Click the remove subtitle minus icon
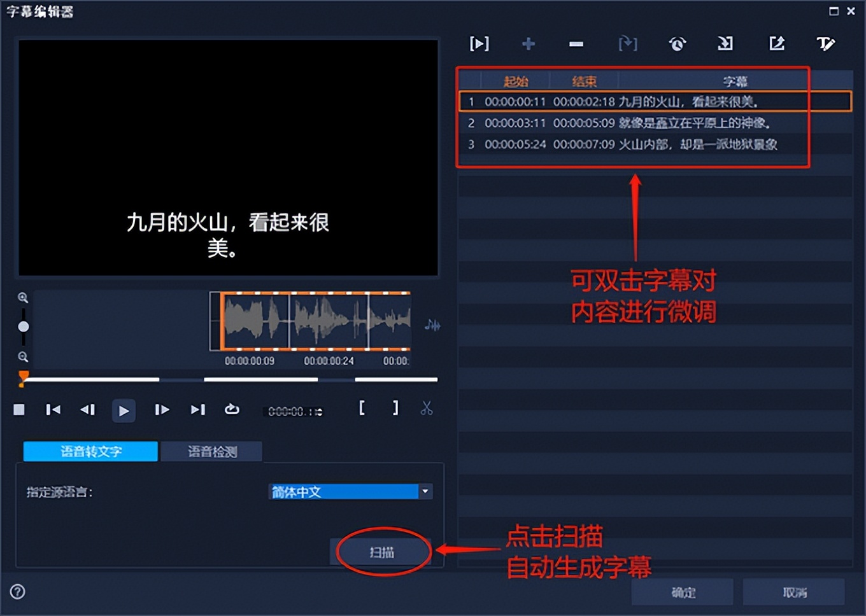This screenshot has height=616, width=866. (576, 44)
